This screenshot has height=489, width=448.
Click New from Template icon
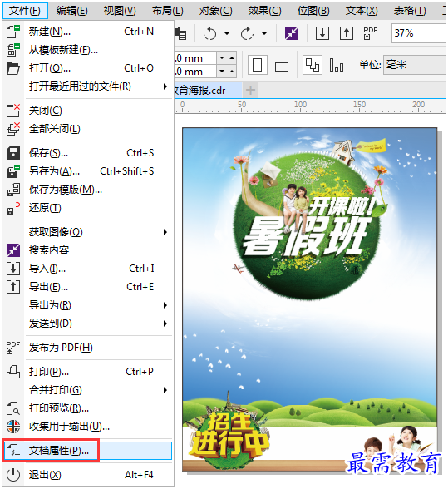point(13,50)
